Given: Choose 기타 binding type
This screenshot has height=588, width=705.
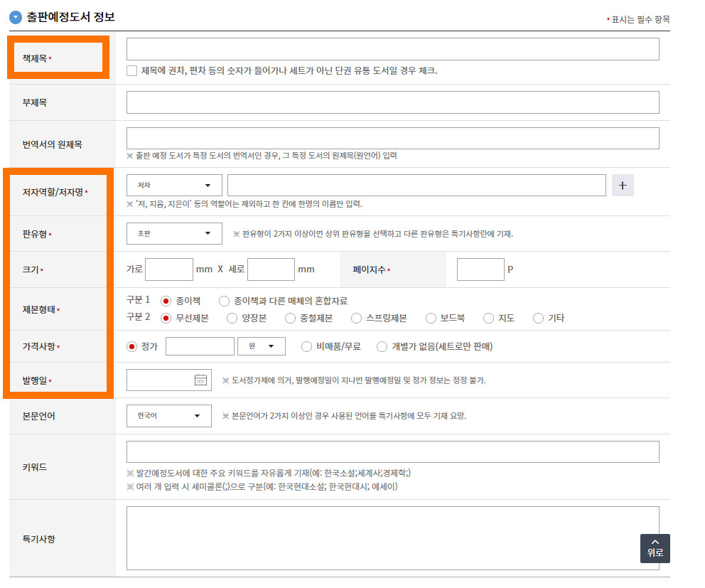Looking at the screenshot, I should (x=538, y=319).
